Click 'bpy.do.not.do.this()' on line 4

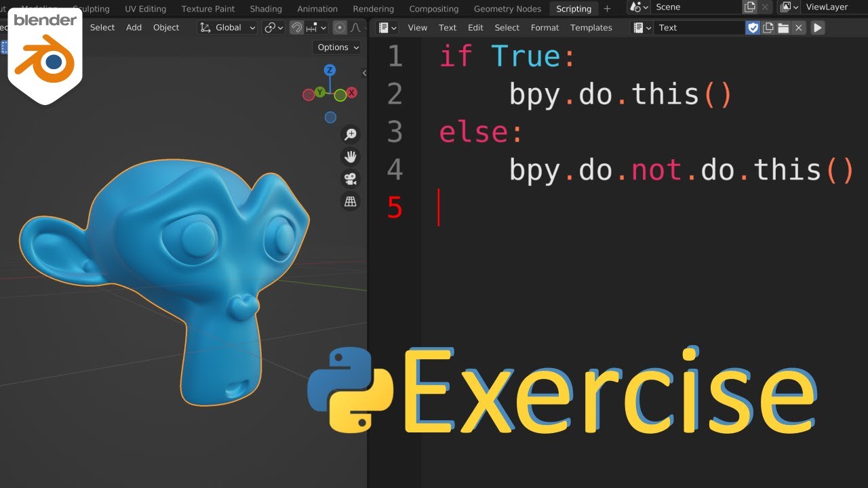[x=682, y=169]
